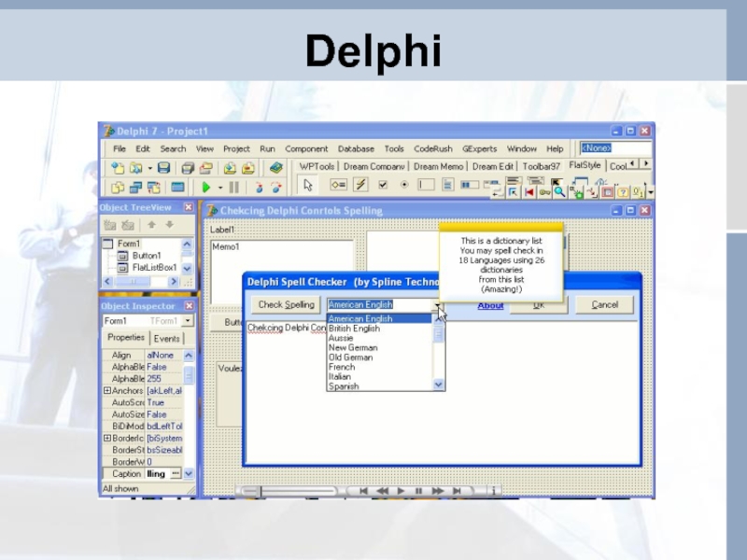Select the flat memo component in palette

coord(447,185)
